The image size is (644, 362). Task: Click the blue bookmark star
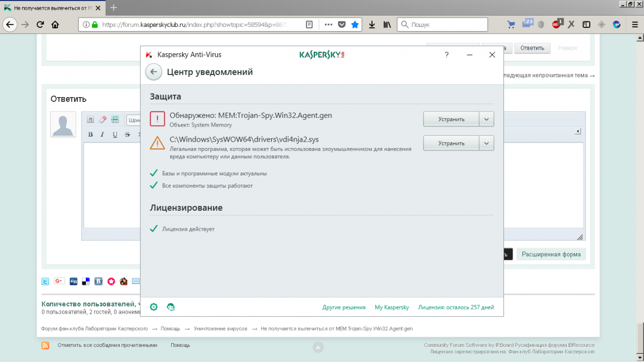354,24
